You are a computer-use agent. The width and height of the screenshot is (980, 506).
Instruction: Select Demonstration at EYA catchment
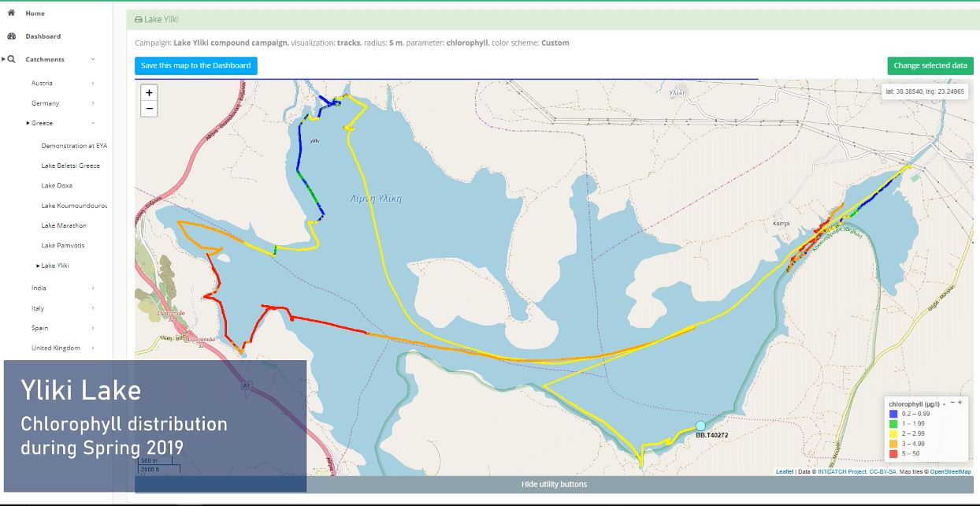[74, 146]
